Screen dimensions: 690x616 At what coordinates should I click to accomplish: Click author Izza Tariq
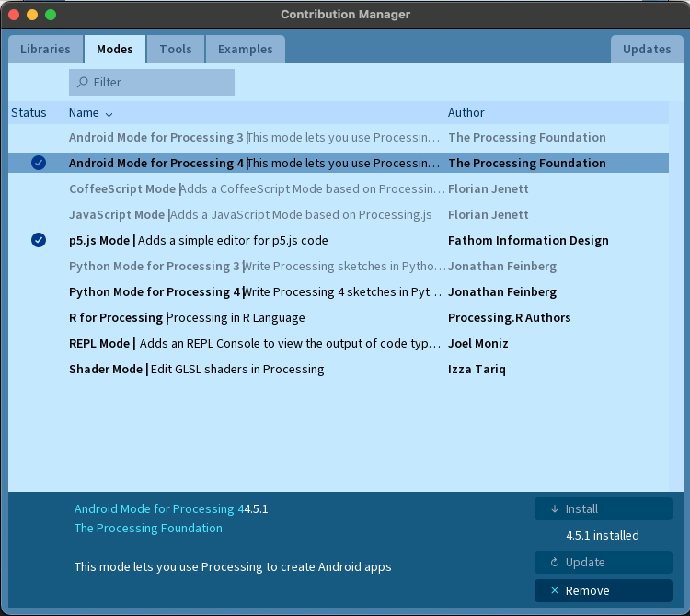point(477,370)
